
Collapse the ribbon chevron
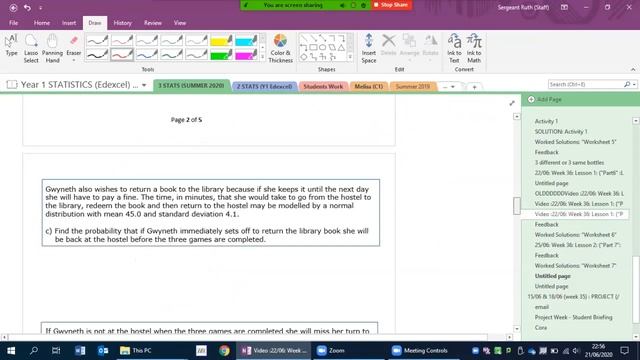tap(633, 69)
